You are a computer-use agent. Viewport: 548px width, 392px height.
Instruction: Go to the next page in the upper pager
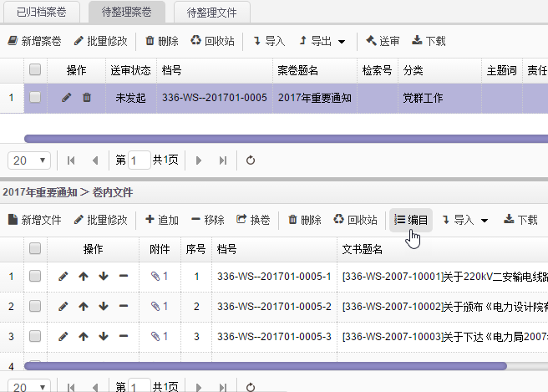click(x=199, y=160)
